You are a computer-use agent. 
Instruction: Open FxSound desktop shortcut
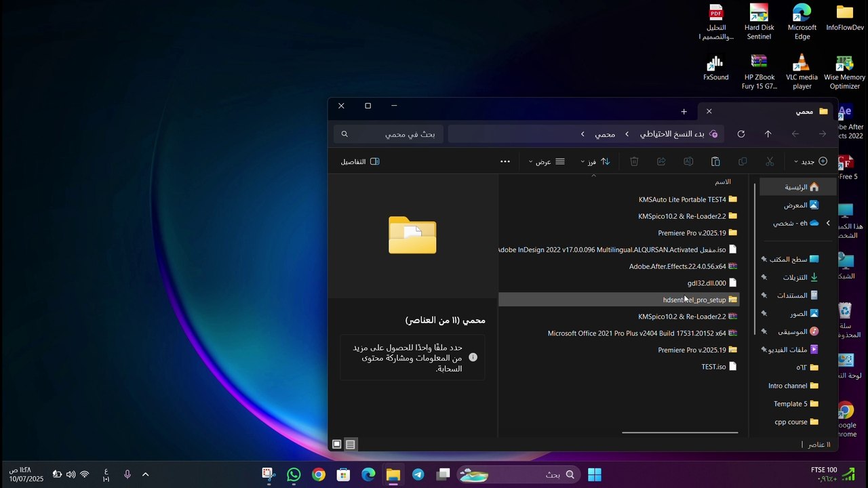click(x=715, y=68)
